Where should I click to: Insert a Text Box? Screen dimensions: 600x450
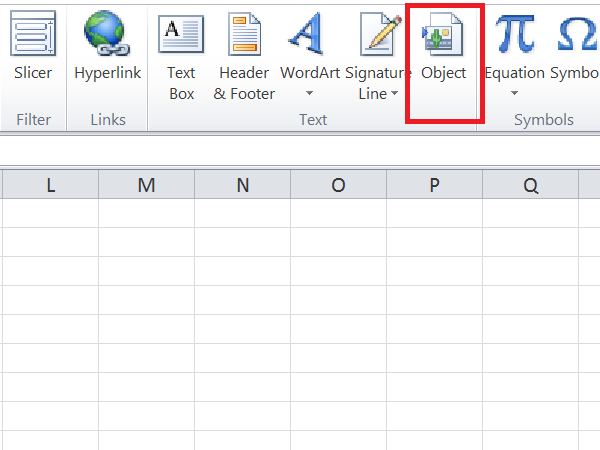[x=181, y=33]
